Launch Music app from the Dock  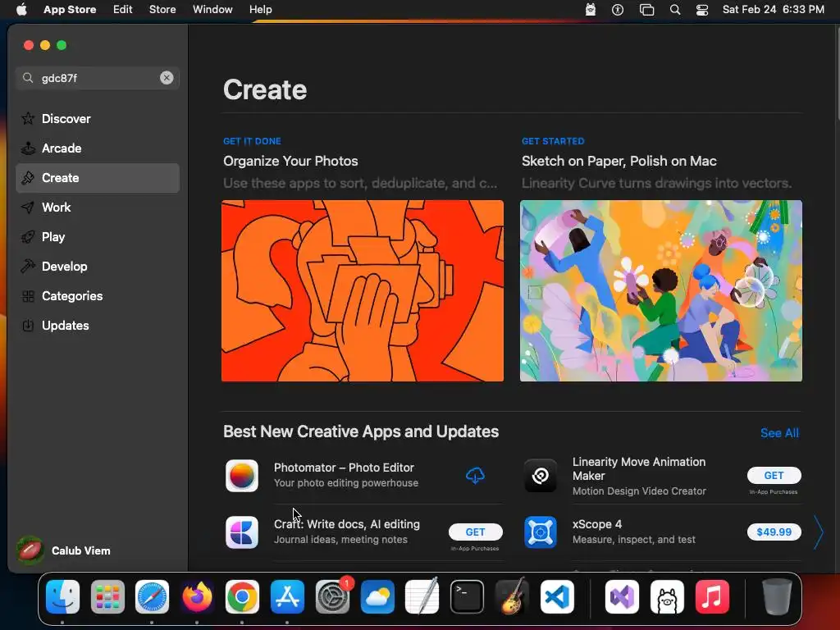712,596
